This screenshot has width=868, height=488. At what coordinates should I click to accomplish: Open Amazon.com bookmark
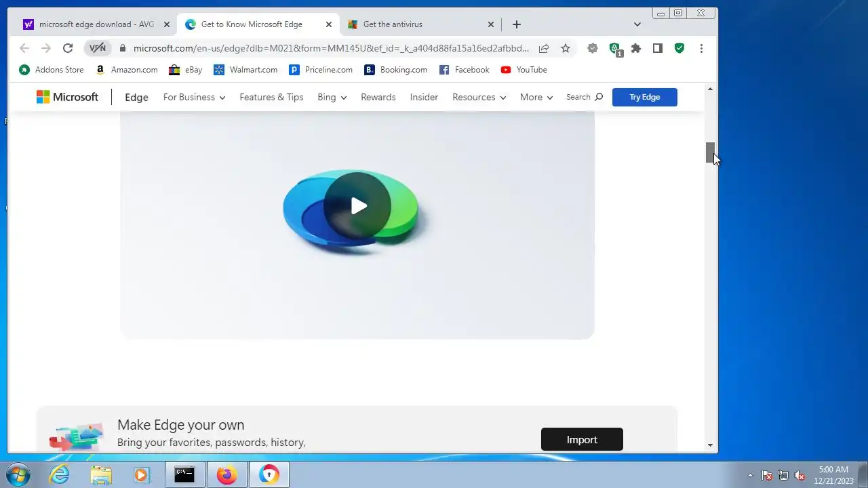tap(127, 70)
